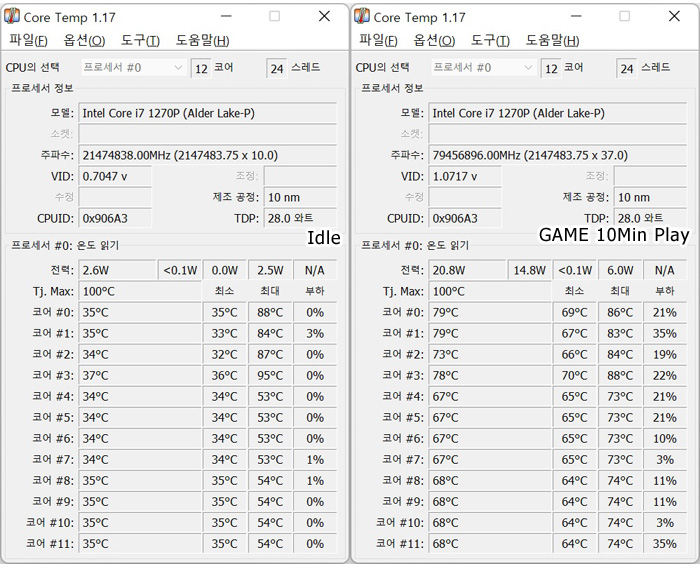
Task: Click 코어 #1 load 35% in right window
Action: coord(665,334)
